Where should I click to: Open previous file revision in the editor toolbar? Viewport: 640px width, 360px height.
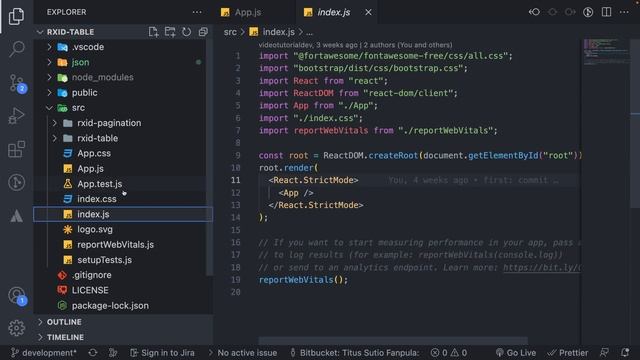(534, 12)
